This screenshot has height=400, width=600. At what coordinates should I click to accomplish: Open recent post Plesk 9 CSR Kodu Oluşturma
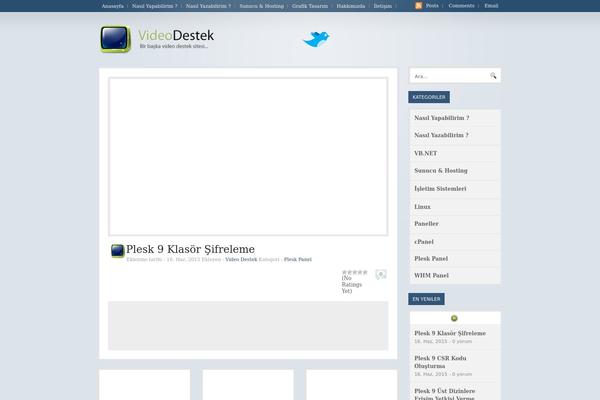pos(440,362)
